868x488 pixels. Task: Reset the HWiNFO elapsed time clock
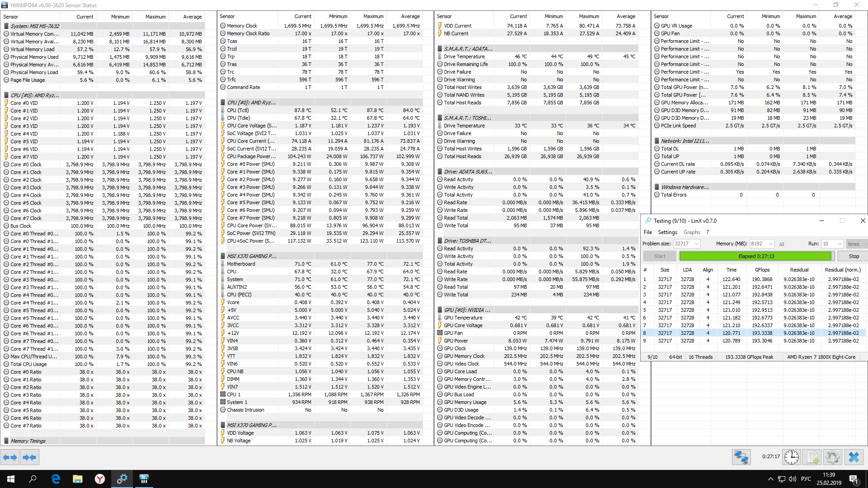tap(791, 457)
